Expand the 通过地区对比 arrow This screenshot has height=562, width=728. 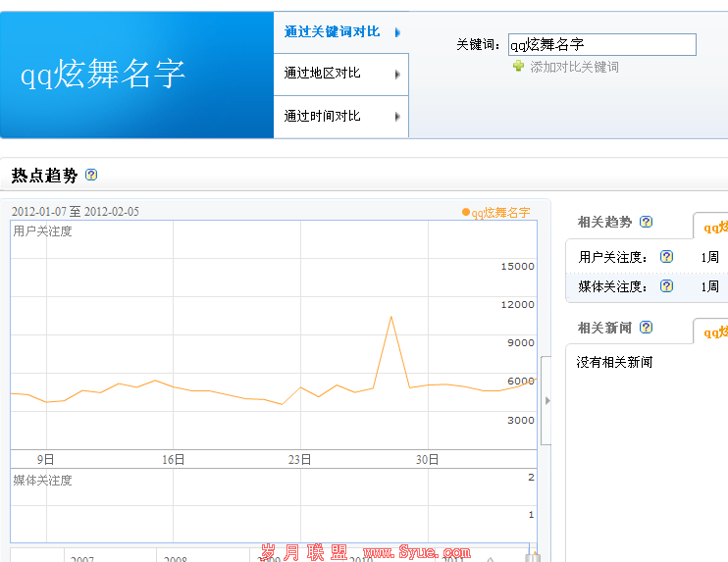pyautogui.click(x=397, y=75)
